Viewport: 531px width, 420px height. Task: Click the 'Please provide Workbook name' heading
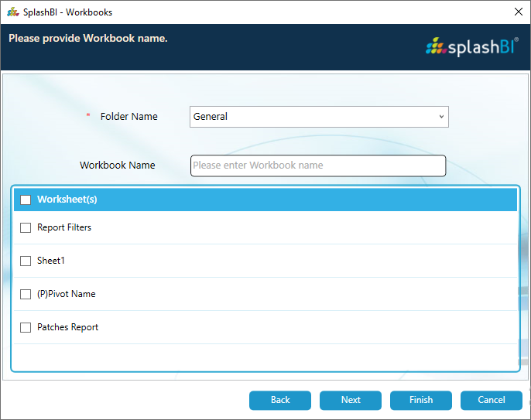[x=88, y=38]
